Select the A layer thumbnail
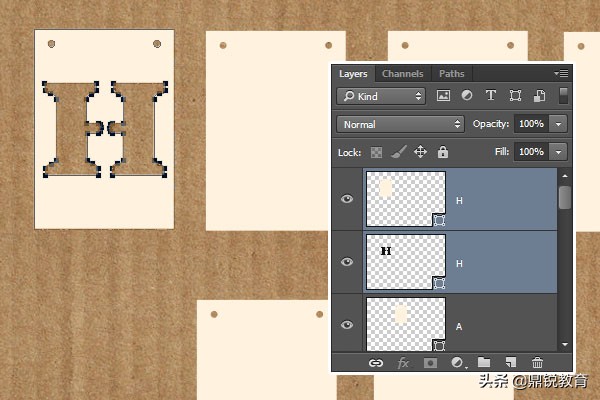 tap(406, 324)
